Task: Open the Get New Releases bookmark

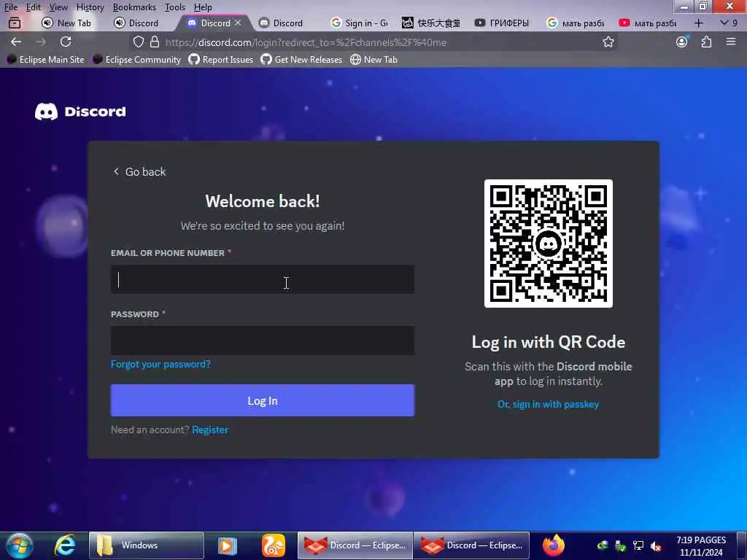Action: point(301,60)
